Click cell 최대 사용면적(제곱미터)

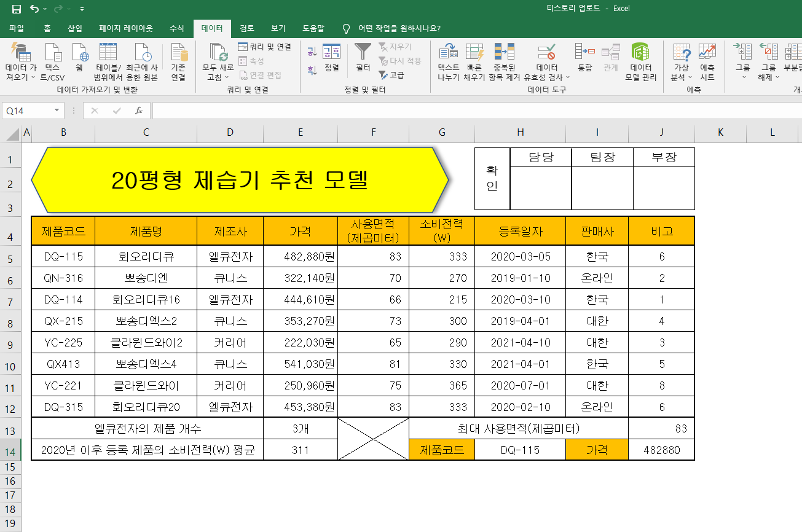(x=519, y=429)
